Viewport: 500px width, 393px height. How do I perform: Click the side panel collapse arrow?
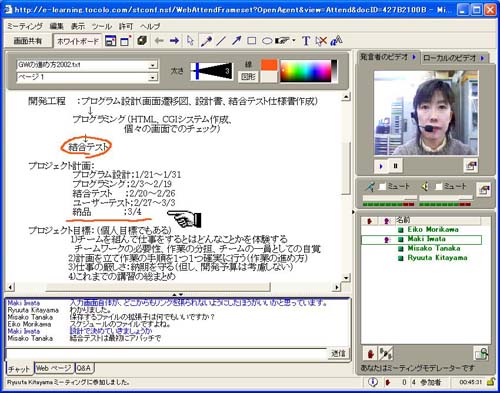click(353, 212)
